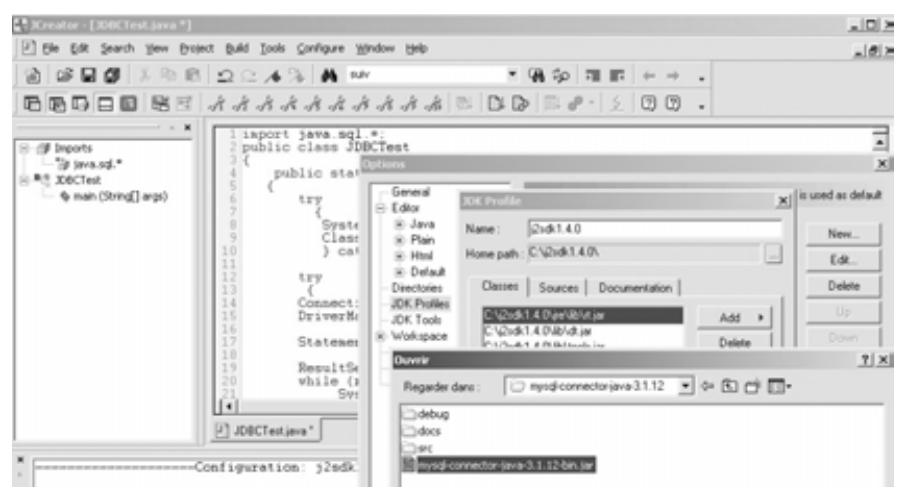This screenshot has width=907, height=494.
Task: Click the first window-layout icon in second toolbar
Action: click(32, 104)
